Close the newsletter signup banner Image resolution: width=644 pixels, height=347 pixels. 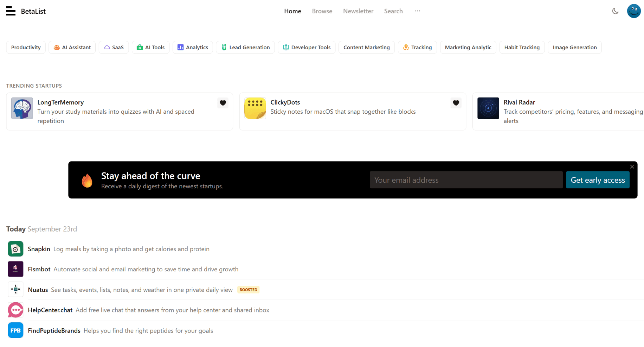pos(632,166)
